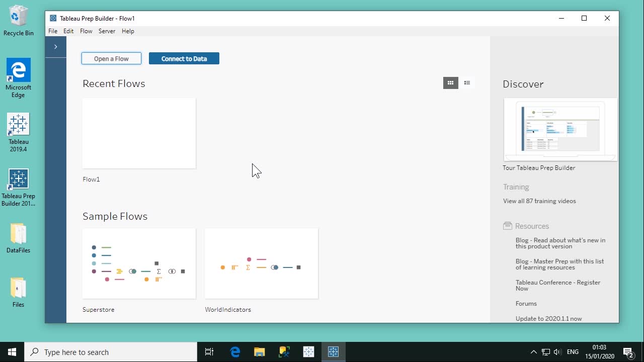Switch Recent Flows to grid view
The image size is (644, 362).
[x=450, y=83]
